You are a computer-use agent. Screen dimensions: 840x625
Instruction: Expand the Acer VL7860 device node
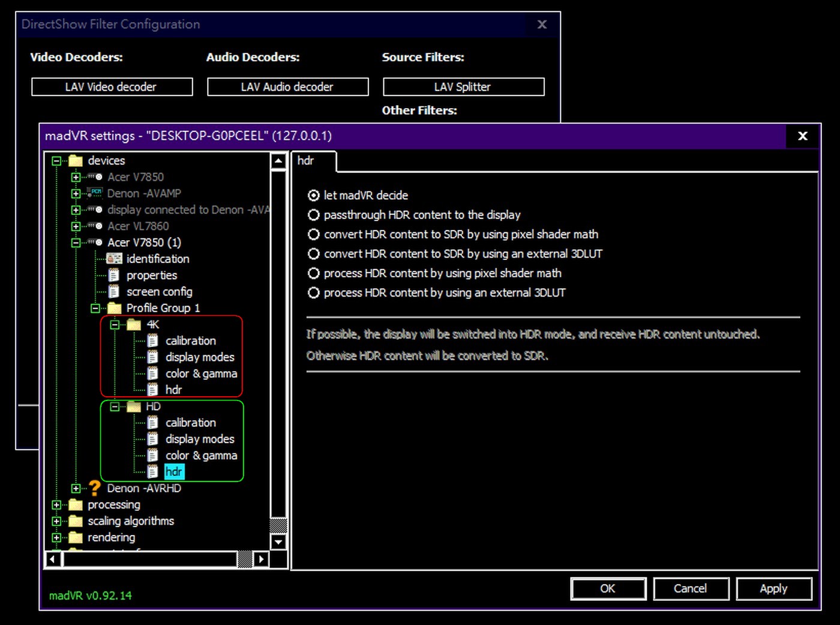76,226
